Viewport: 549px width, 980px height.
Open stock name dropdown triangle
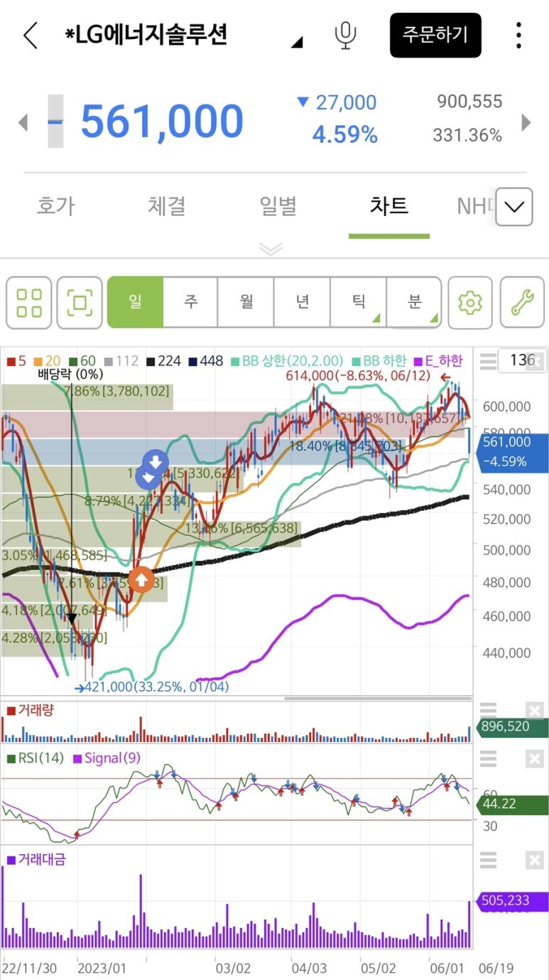(x=297, y=43)
